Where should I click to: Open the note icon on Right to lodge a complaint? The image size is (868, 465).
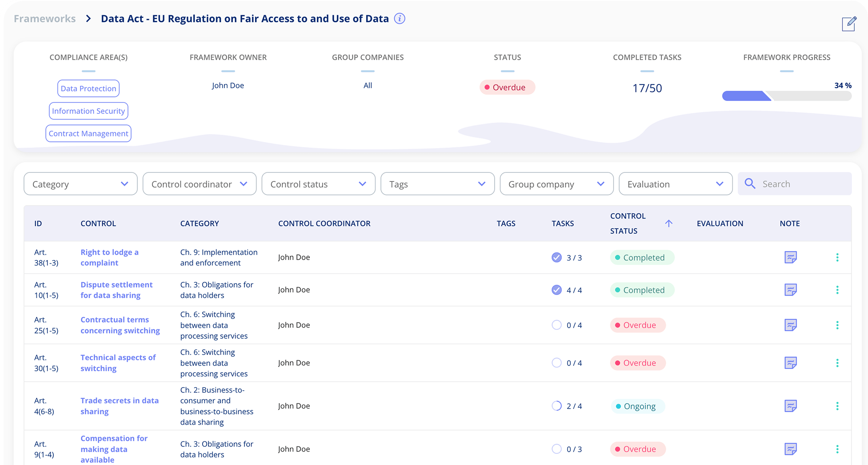[x=790, y=257]
